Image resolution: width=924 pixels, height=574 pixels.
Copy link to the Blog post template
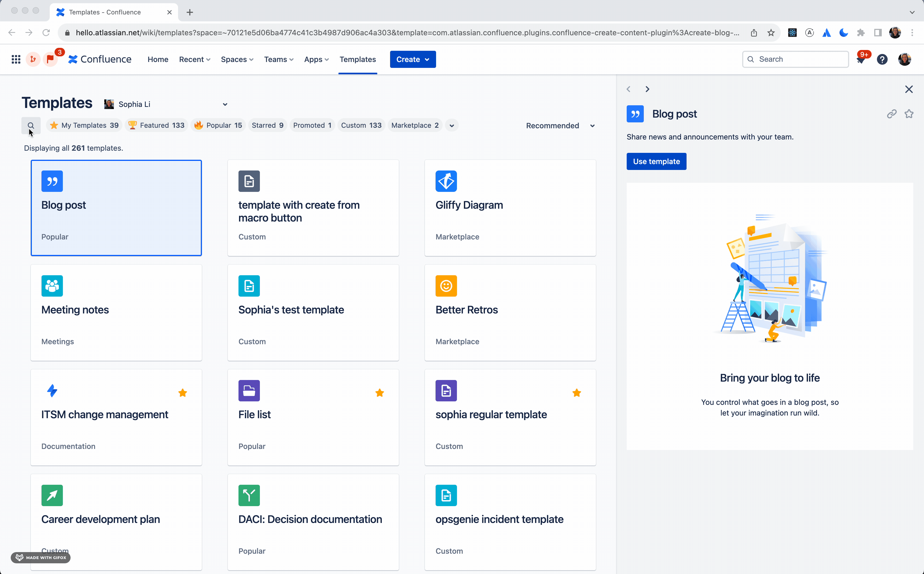pos(892,114)
